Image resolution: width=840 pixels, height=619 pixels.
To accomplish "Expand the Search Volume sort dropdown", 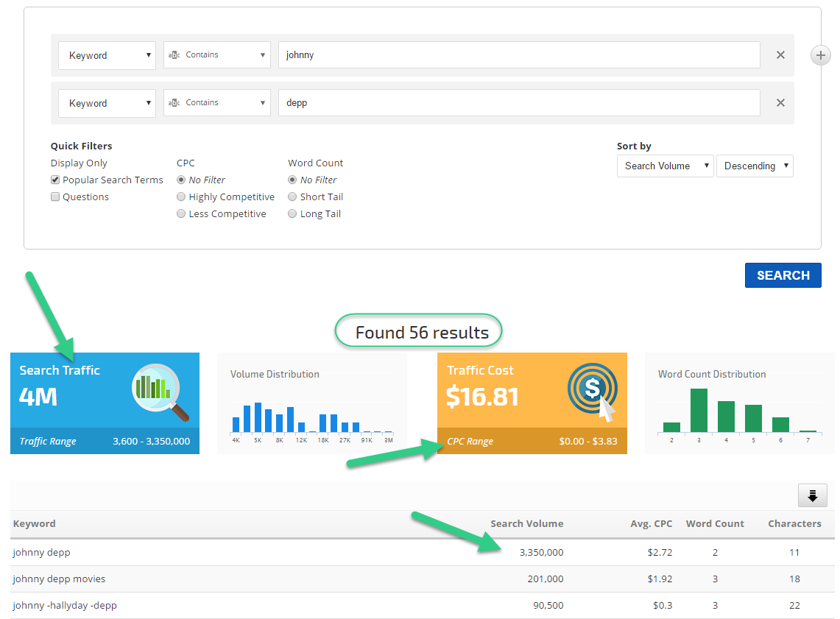I will click(665, 166).
